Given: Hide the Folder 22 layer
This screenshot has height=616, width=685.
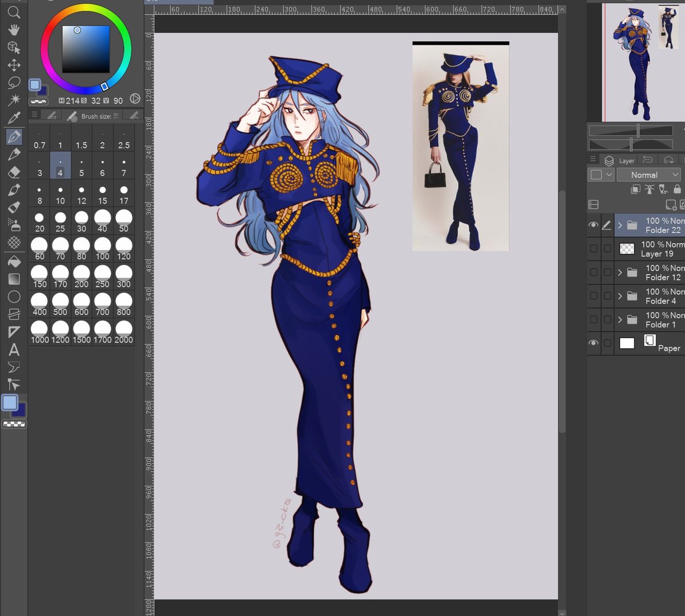Looking at the screenshot, I should click(x=594, y=224).
